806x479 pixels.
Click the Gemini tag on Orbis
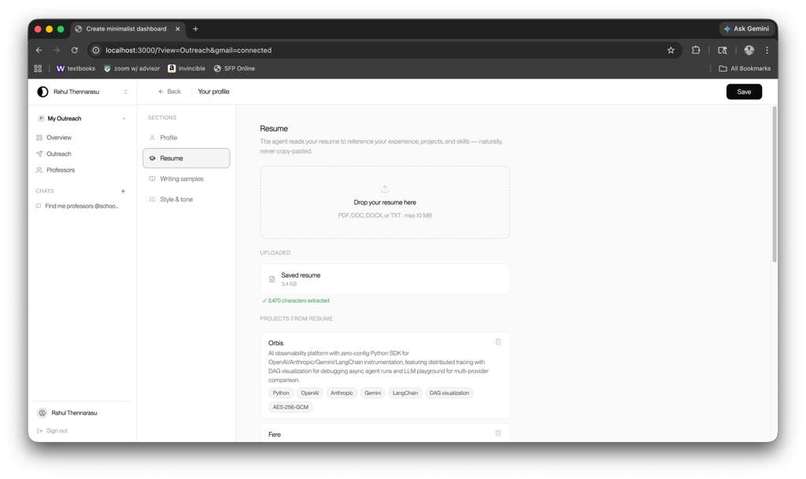click(373, 393)
